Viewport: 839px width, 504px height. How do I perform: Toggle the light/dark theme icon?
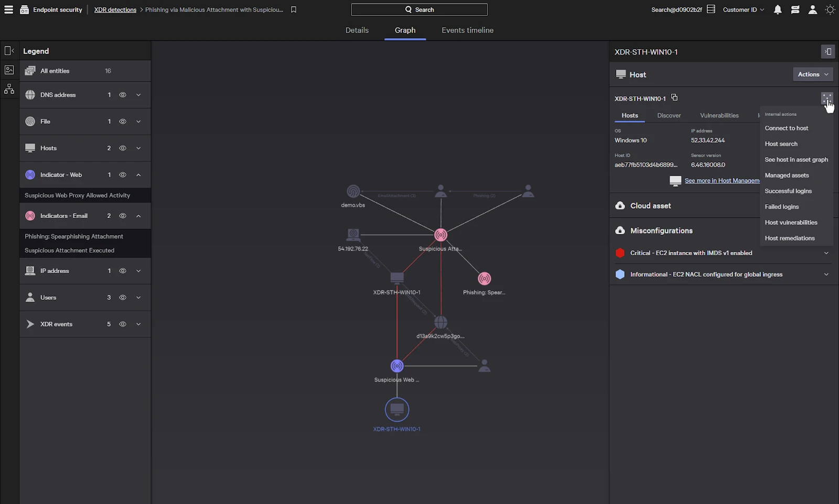830,9
